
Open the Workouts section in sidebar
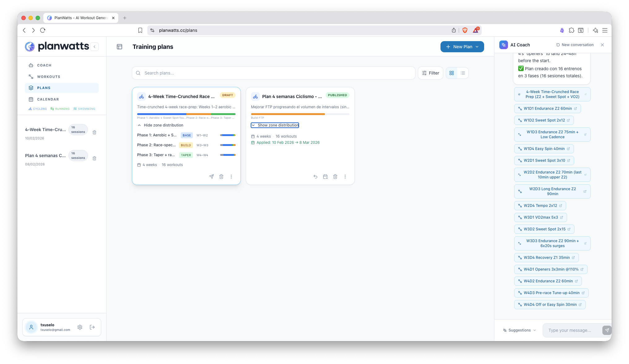[49, 77]
